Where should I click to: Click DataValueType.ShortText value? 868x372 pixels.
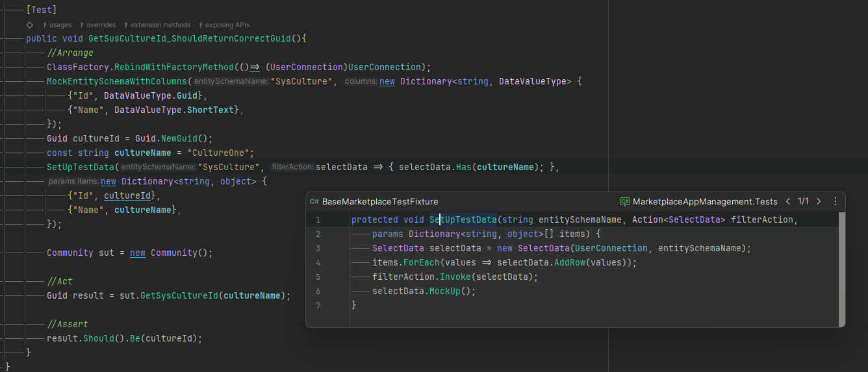[x=174, y=110]
